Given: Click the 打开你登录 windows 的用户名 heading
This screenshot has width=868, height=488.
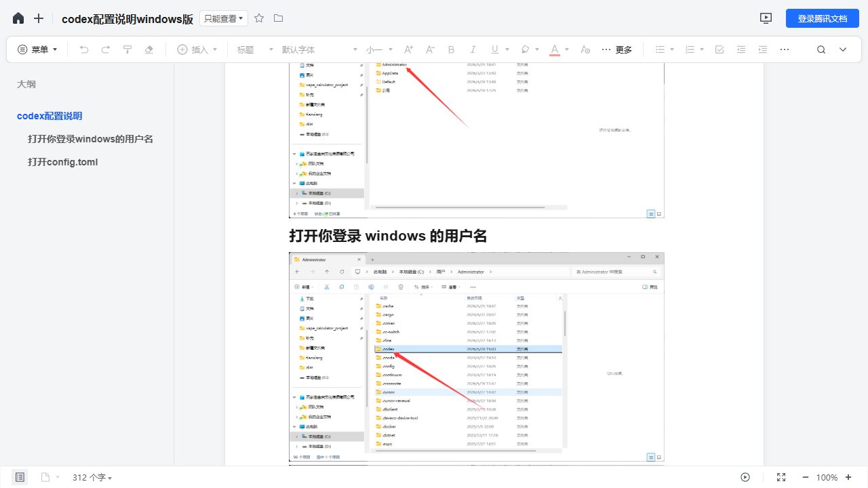Looking at the screenshot, I should pos(388,236).
